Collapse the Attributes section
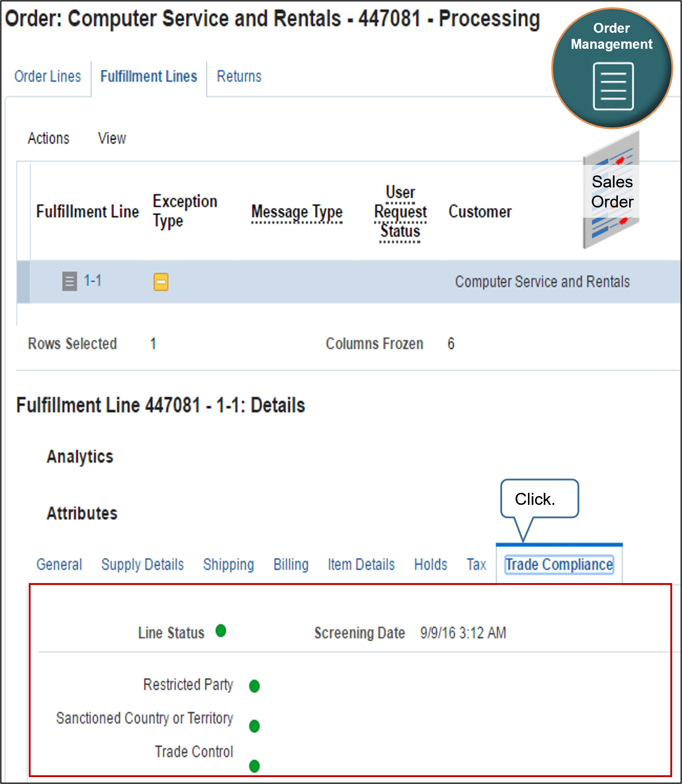 (x=82, y=515)
